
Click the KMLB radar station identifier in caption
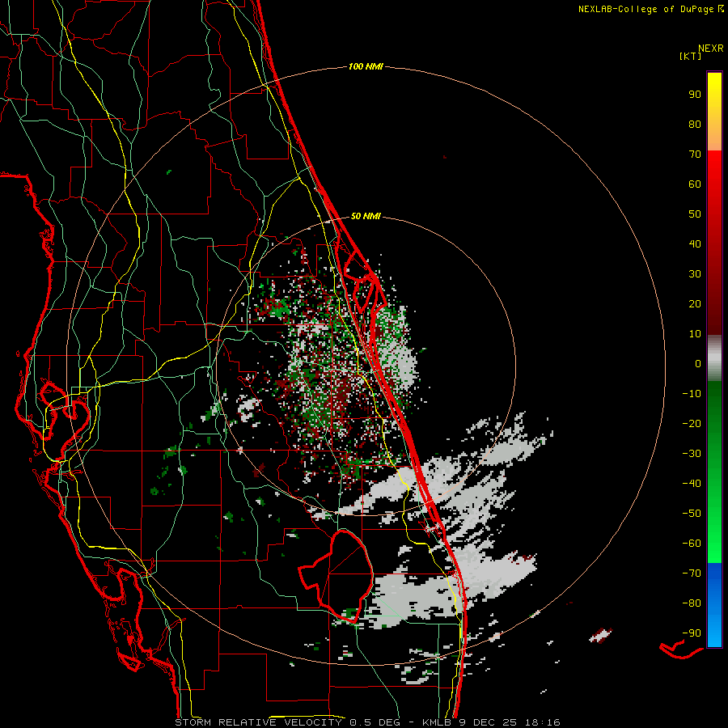[x=437, y=722]
